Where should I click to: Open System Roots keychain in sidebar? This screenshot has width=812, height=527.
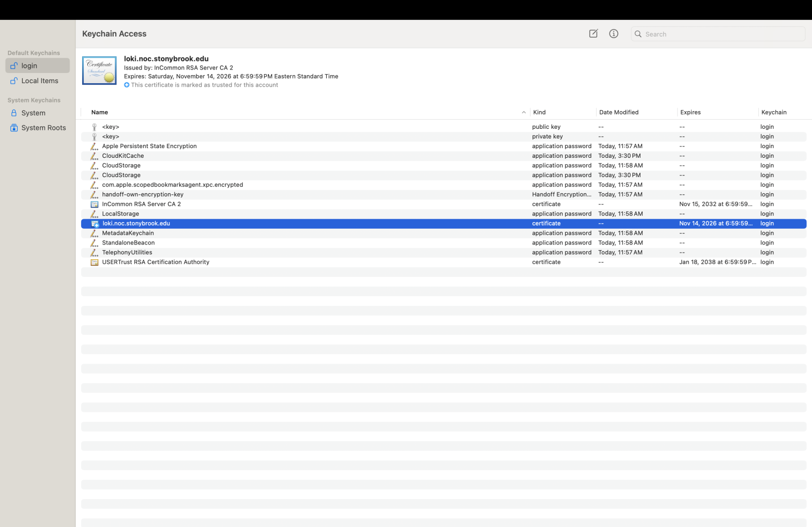click(x=38, y=128)
